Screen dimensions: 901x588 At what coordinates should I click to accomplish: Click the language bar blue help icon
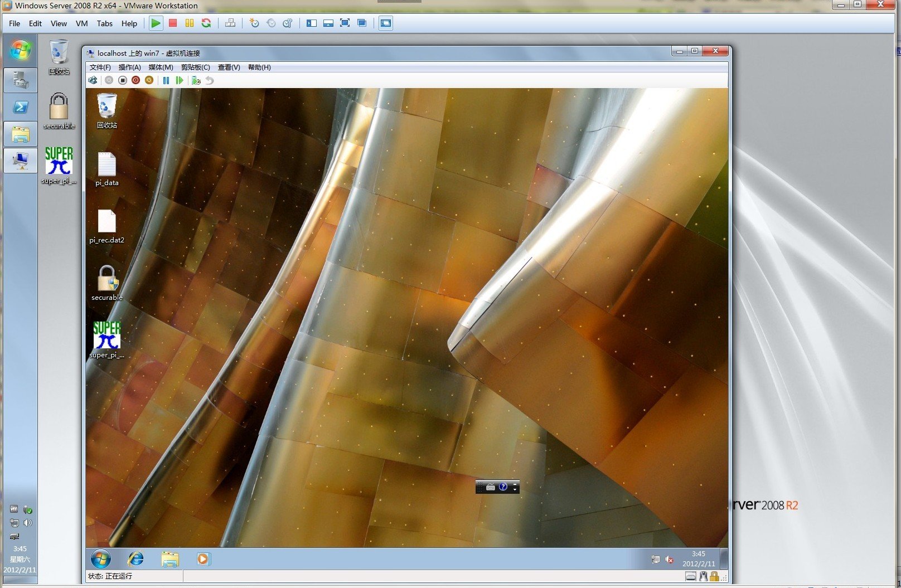pyautogui.click(x=503, y=487)
